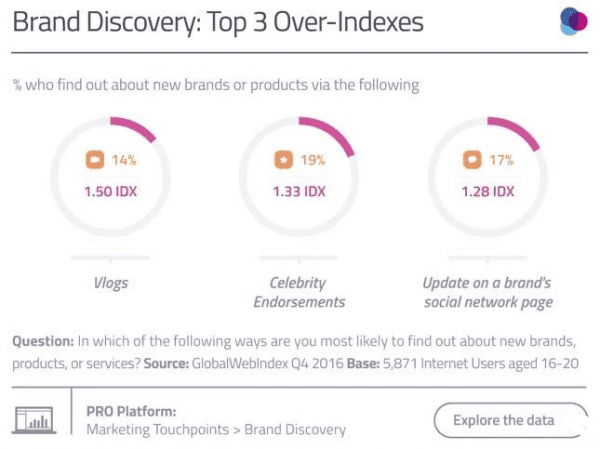The width and height of the screenshot is (600, 449).
Task: Open the Marketing Touchpoints > Brand Discovery link
Action: click(216, 430)
